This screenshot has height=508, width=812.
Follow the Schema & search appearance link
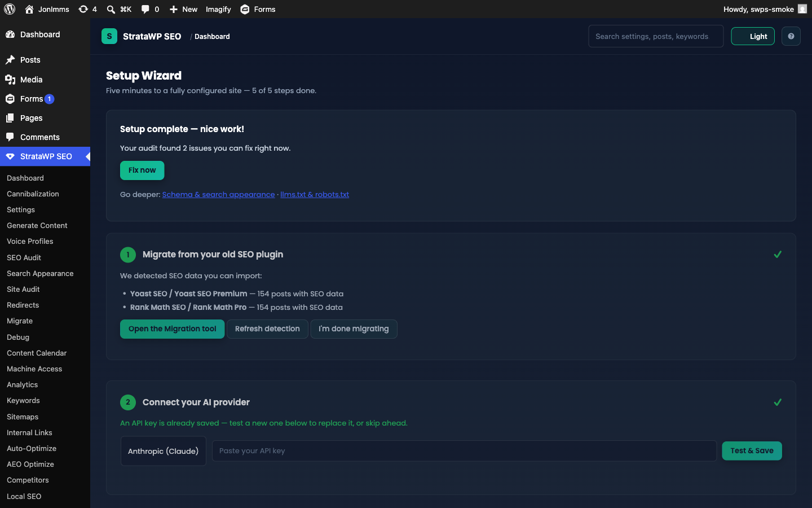click(218, 194)
